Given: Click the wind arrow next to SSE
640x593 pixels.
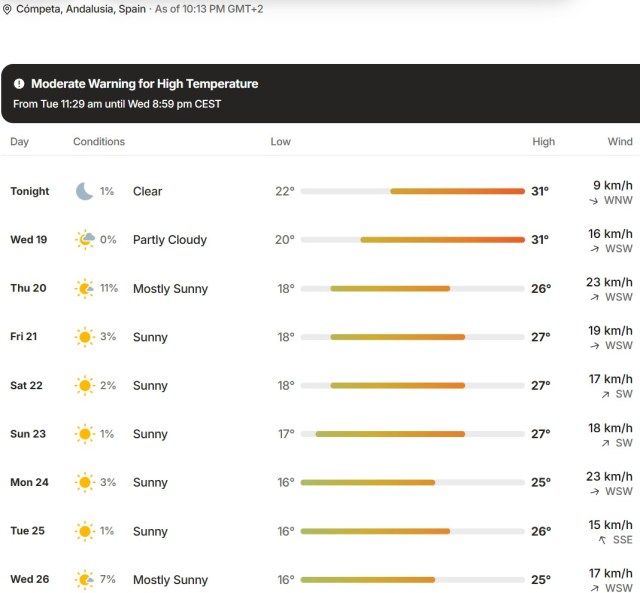Looking at the screenshot, I should click(x=602, y=540).
